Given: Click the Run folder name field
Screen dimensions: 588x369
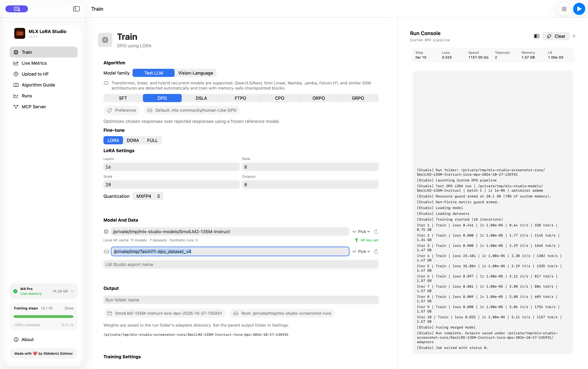Looking at the screenshot, I should click(x=241, y=300).
